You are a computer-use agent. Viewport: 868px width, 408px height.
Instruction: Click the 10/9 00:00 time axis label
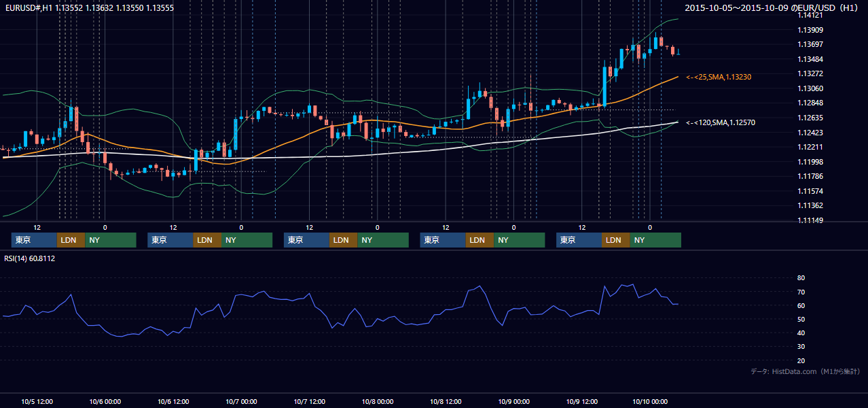click(x=514, y=401)
